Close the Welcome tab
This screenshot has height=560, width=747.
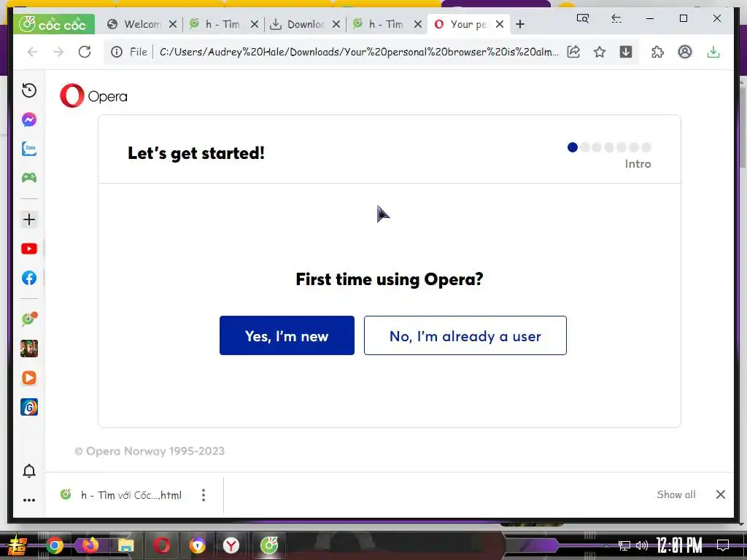173,24
